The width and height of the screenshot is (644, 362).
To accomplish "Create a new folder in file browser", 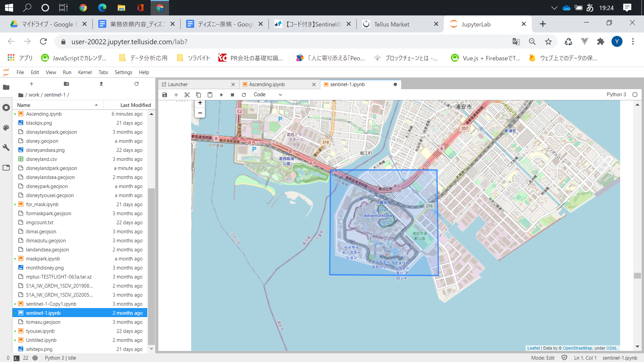I will tap(66, 84).
